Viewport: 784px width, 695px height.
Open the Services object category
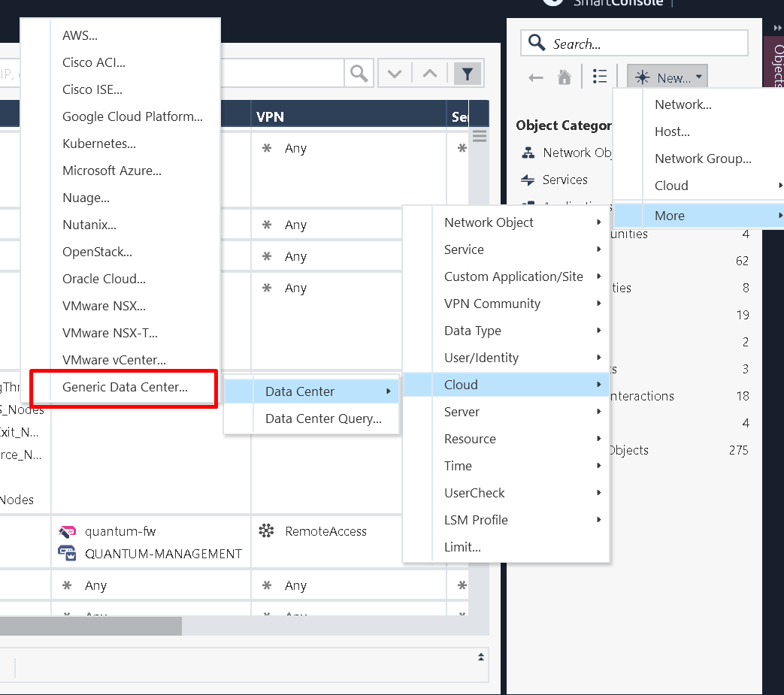pos(555,180)
